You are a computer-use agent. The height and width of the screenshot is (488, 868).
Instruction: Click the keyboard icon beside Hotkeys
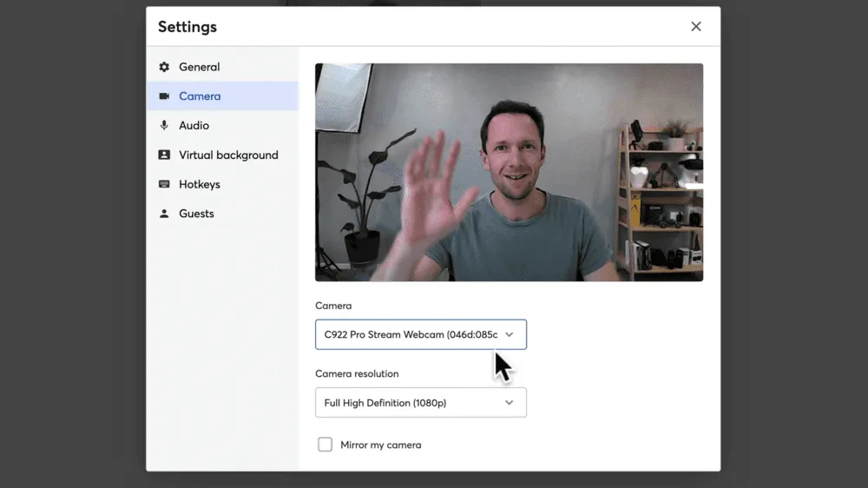click(x=164, y=185)
